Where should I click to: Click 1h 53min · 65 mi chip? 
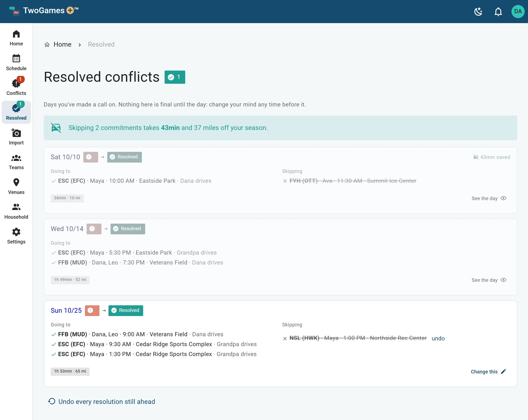(x=70, y=372)
